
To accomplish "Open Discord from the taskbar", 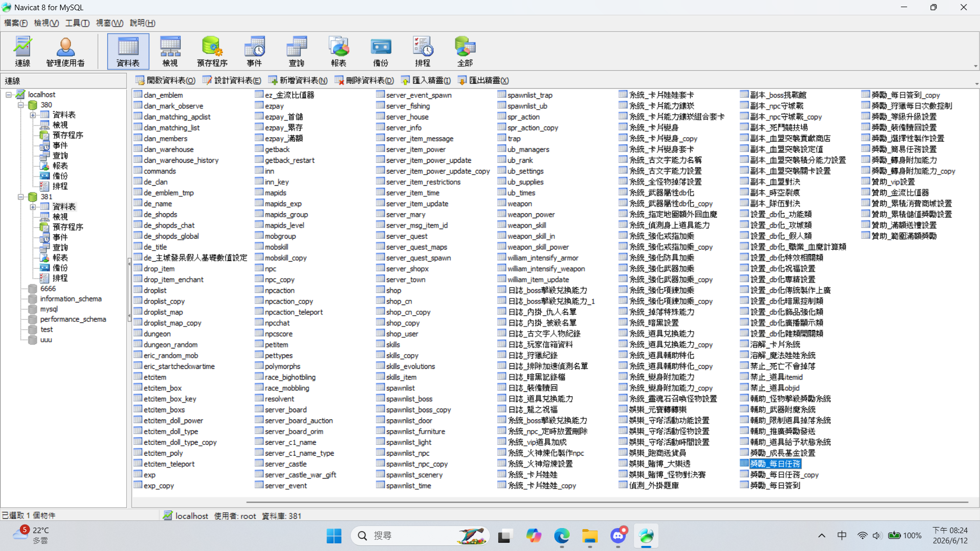I will (x=618, y=536).
